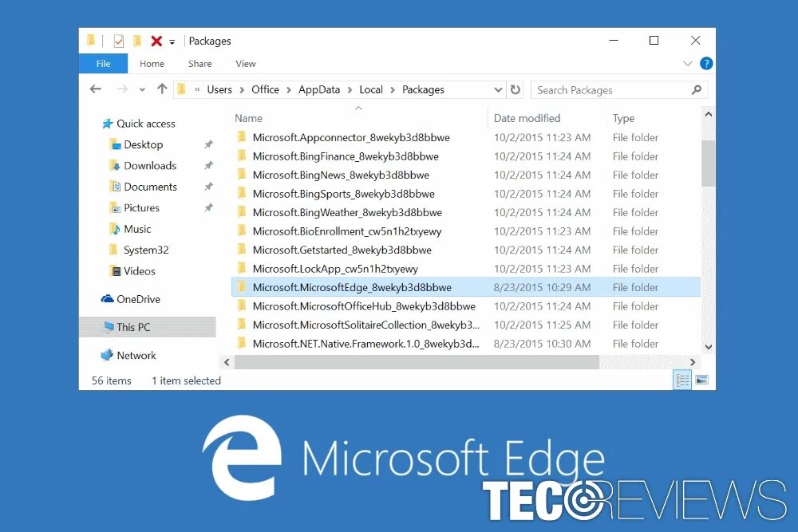Click the Users breadcrumb in the address bar
This screenshot has height=532, width=798.
tap(219, 89)
